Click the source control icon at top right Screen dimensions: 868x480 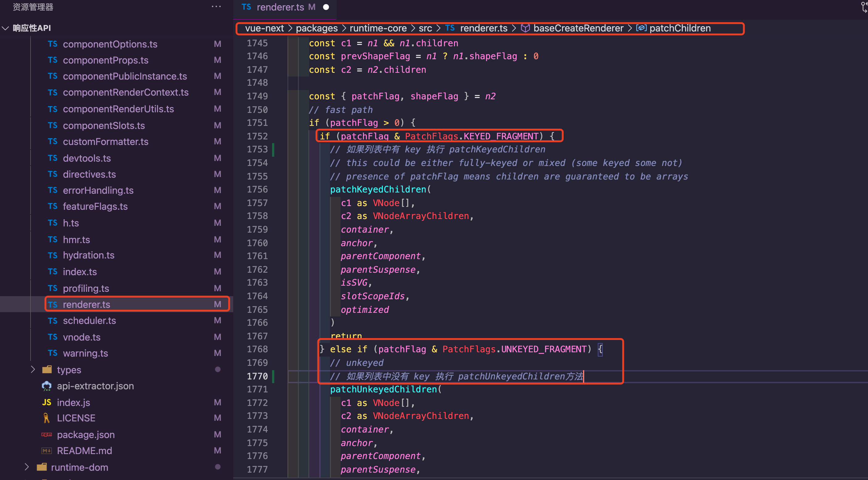point(863,7)
